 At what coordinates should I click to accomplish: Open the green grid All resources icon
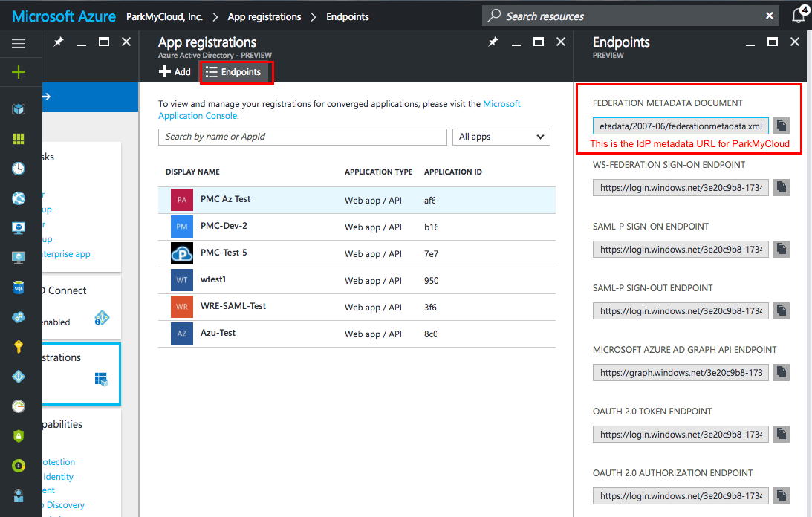coord(19,139)
